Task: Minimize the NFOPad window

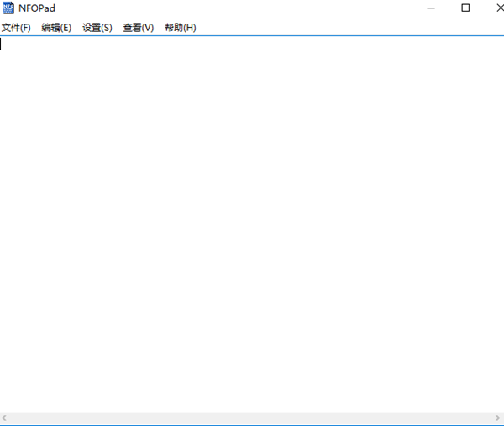Action: click(428, 8)
